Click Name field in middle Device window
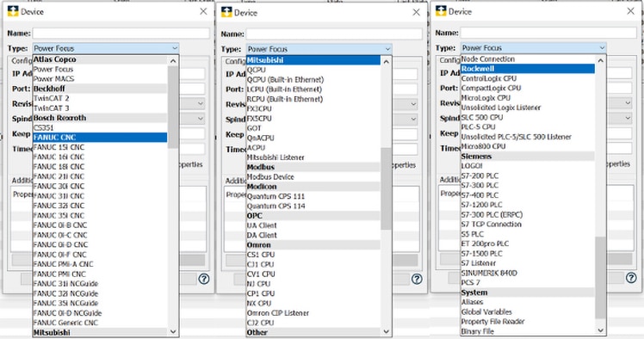The image size is (644, 339). tap(334, 34)
